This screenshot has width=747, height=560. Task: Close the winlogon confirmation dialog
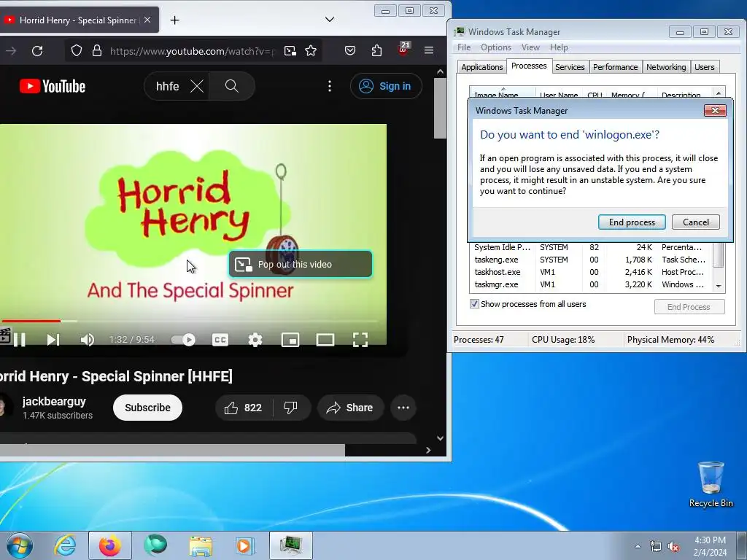point(715,111)
